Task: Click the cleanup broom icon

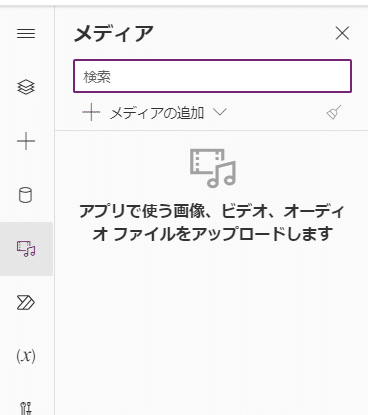Action: coord(334,112)
